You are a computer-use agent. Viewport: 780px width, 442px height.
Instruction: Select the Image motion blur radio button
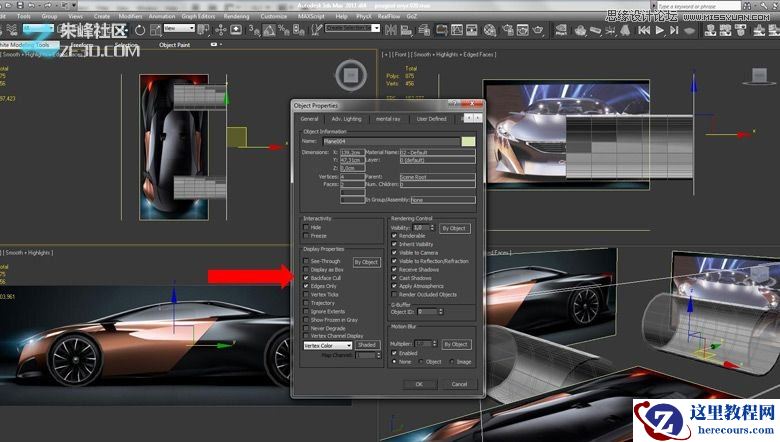452,362
